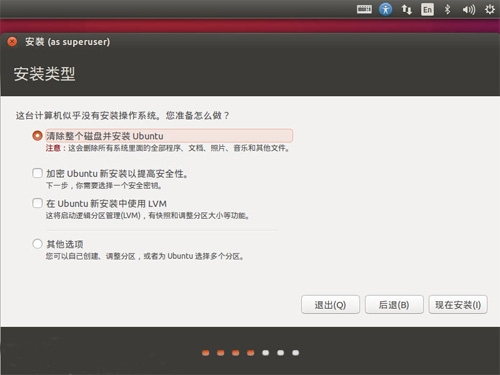Image resolution: width=500 pixels, height=375 pixels.
Task: Enable 在 Ubuntu 新安装中使用 LVM checkbox
Action: point(37,203)
